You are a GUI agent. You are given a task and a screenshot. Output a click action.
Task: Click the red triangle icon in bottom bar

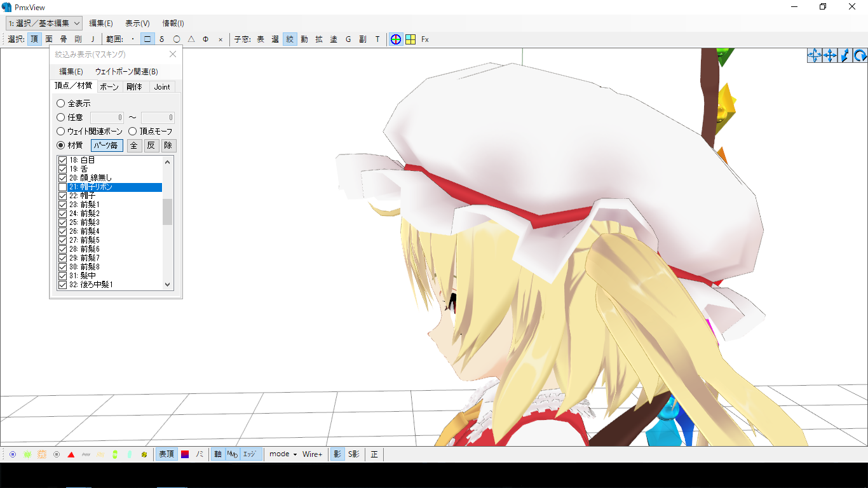pos(71,454)
